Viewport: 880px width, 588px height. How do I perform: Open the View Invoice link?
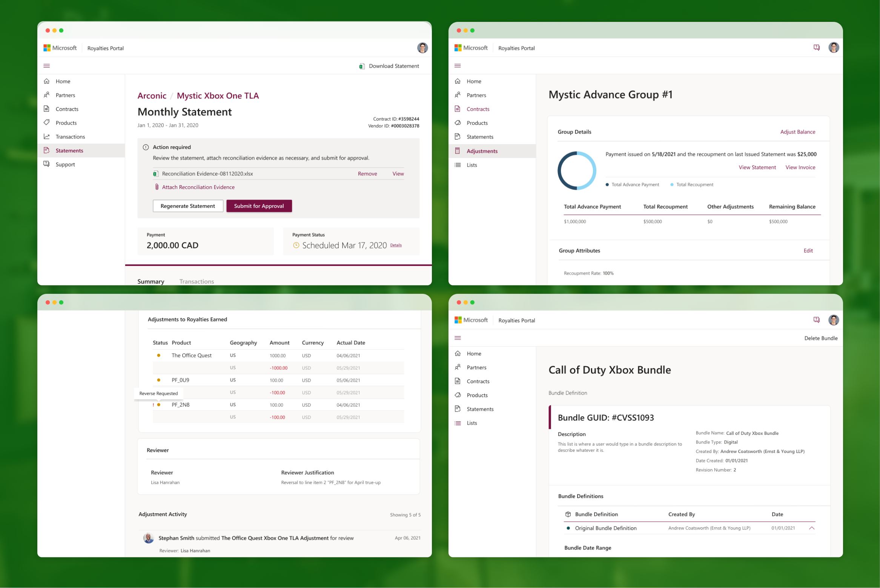click(x=800, y=167)
